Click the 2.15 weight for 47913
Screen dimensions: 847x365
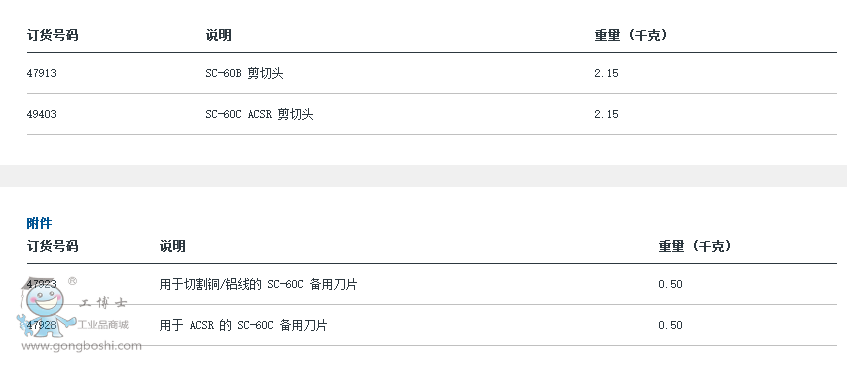pyautogui.click(x=606, y=73)
